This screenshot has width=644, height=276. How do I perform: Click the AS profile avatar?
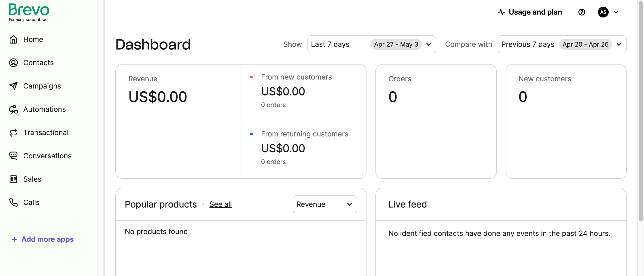pos(603,12)
